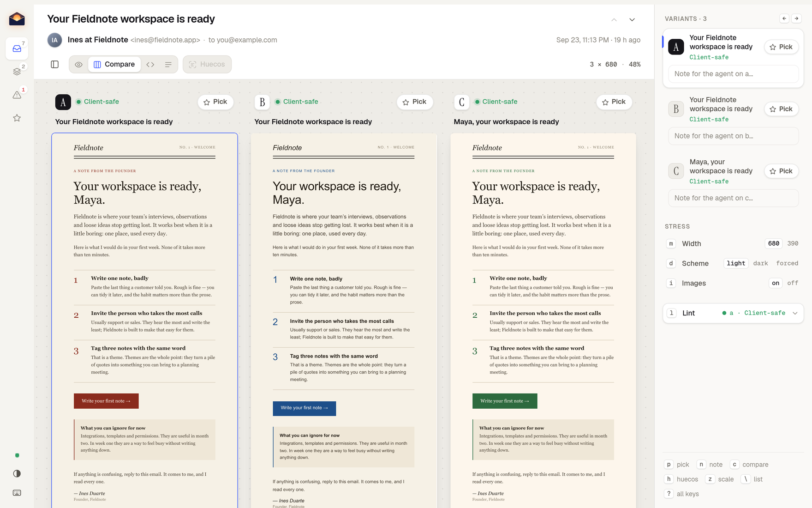Viewport: 812px width, 508px height.
Task: Switch to the source code view
Action: [150, 64]
